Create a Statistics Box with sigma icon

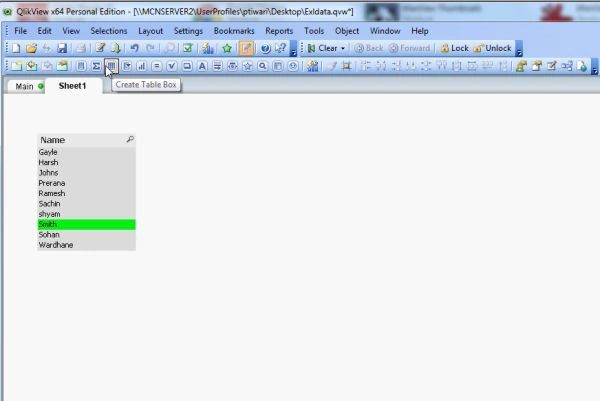(x=96, y=66)
